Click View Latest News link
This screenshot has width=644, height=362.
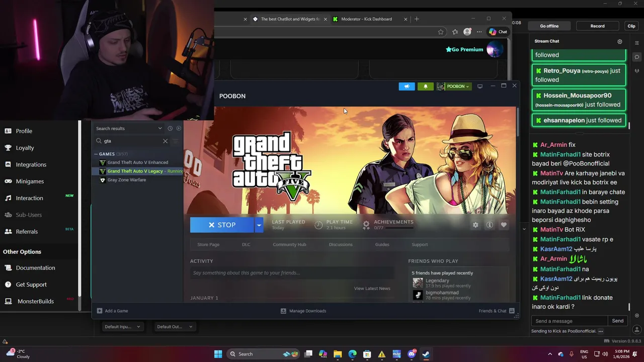click(372, 289)
